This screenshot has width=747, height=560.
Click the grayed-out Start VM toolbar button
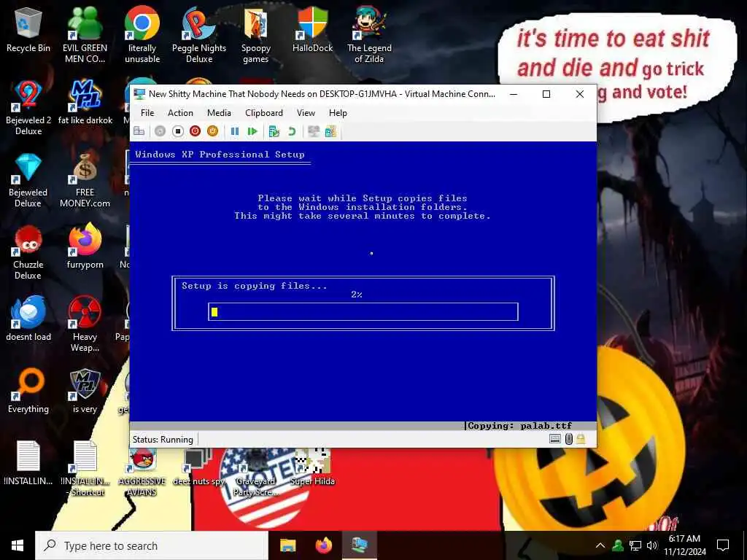(160, 131)
